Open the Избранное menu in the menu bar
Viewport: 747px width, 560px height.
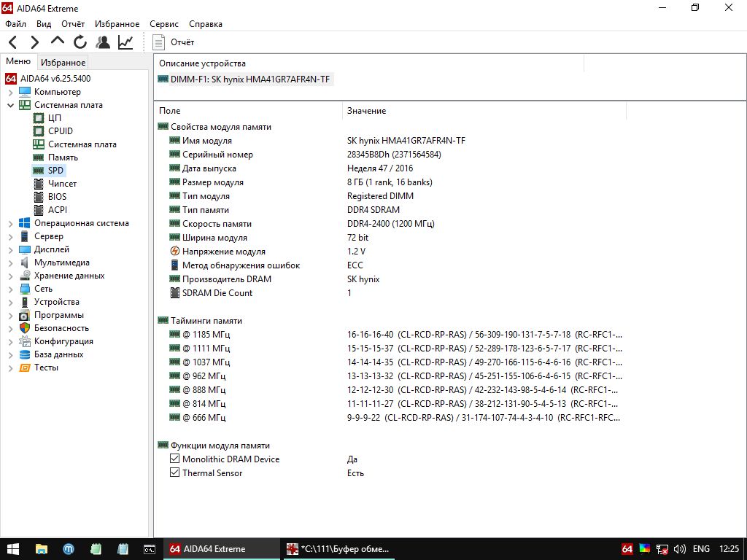117,24
